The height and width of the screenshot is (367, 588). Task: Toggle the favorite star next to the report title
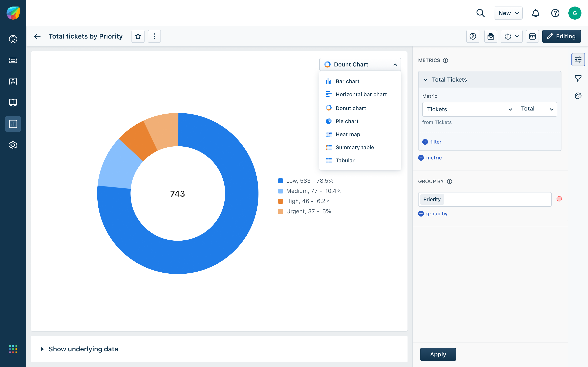(138, 36)
